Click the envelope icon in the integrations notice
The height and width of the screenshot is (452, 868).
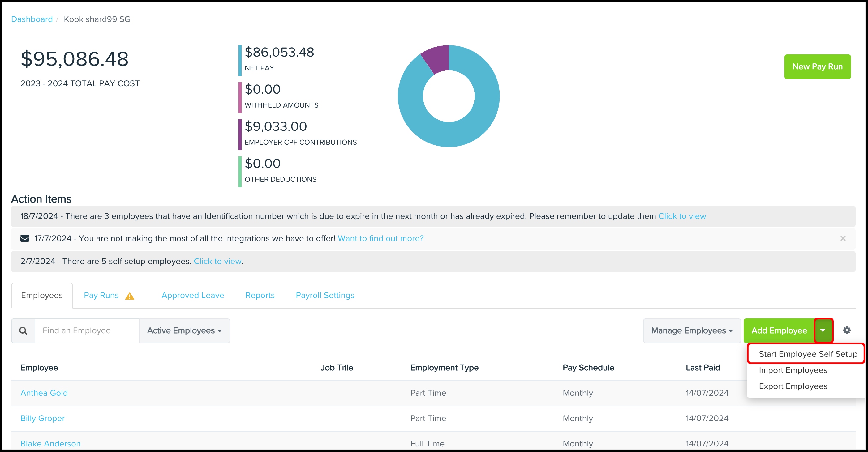pos(25,238)
